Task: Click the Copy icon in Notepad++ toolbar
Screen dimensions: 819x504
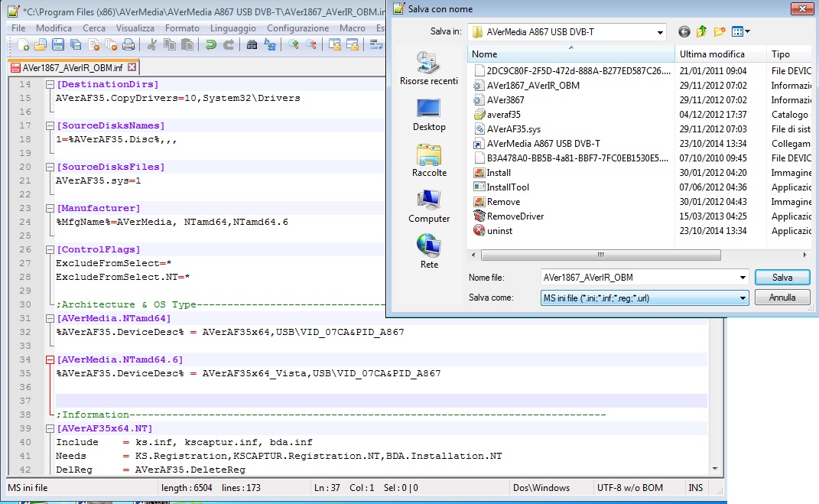Action: (x=170, y=45)
